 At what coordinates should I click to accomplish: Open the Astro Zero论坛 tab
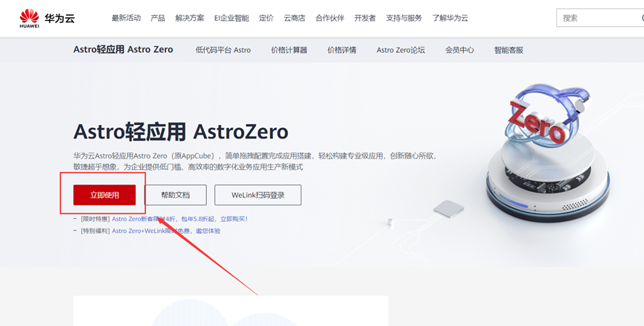coord(401,50)
